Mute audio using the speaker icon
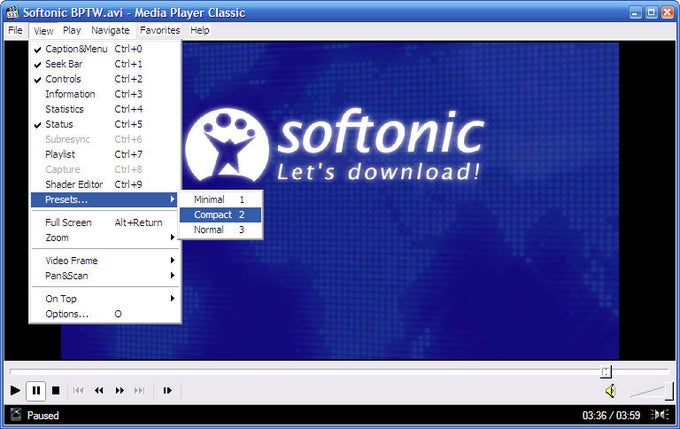680x429 pixels. [x=610, y=391]
